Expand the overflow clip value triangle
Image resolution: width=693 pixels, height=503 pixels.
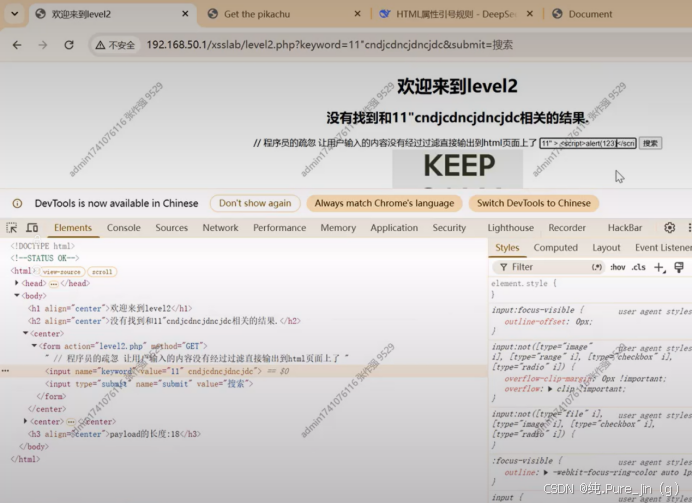click(x=550, y=389)
